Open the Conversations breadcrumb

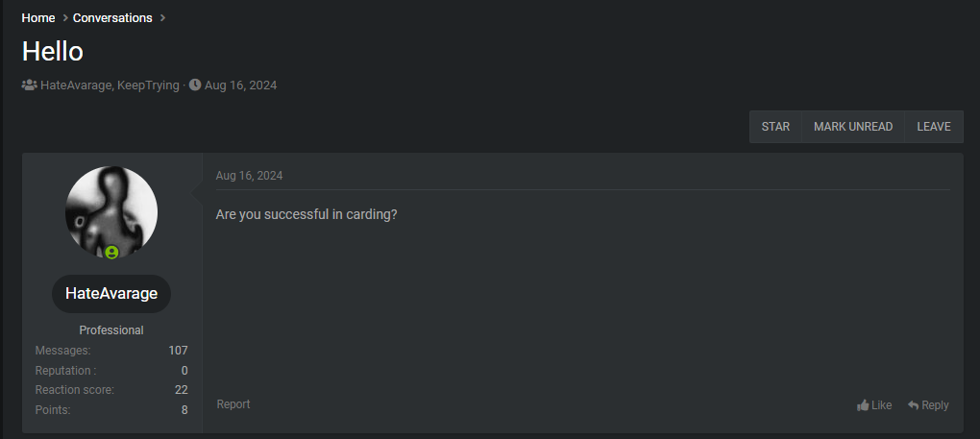point(112,18)
